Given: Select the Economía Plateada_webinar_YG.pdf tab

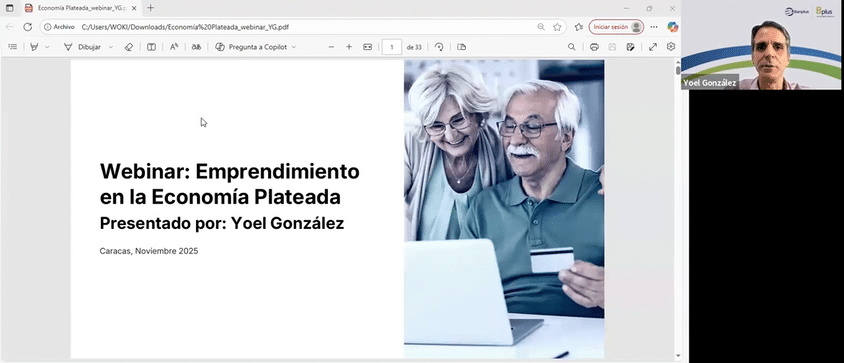Looking at the screenshot, I should coord(81,8).
